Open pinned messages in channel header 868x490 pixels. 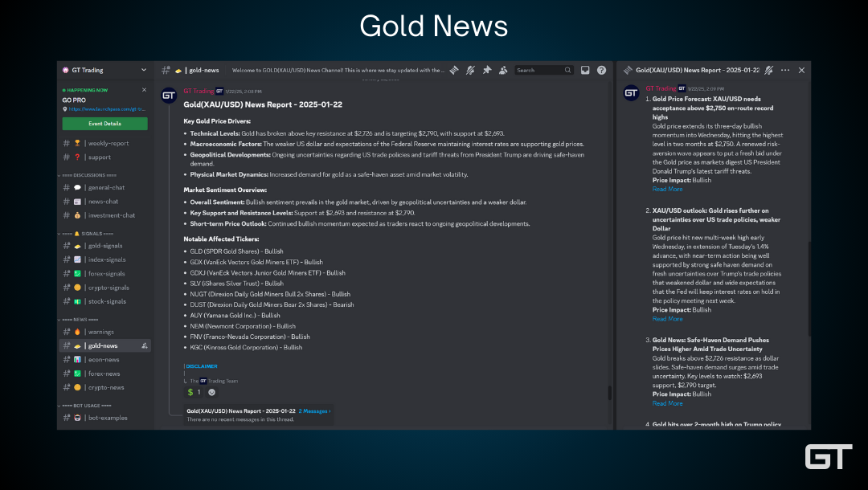tap(486, 70)
